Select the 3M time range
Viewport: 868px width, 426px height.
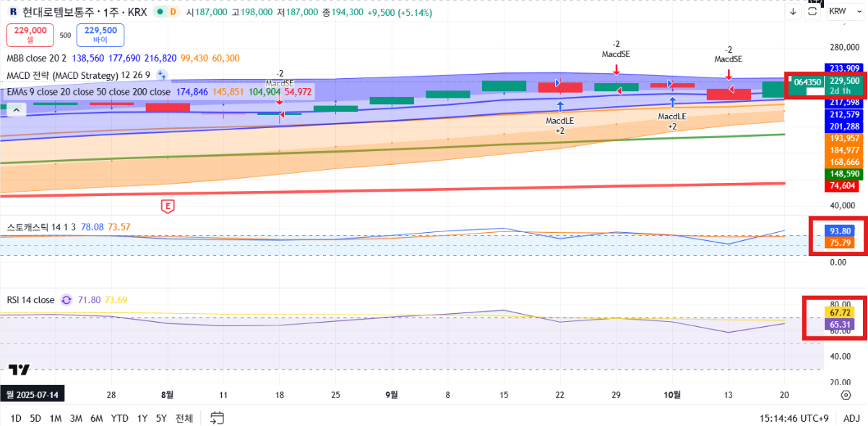(76, 417)
